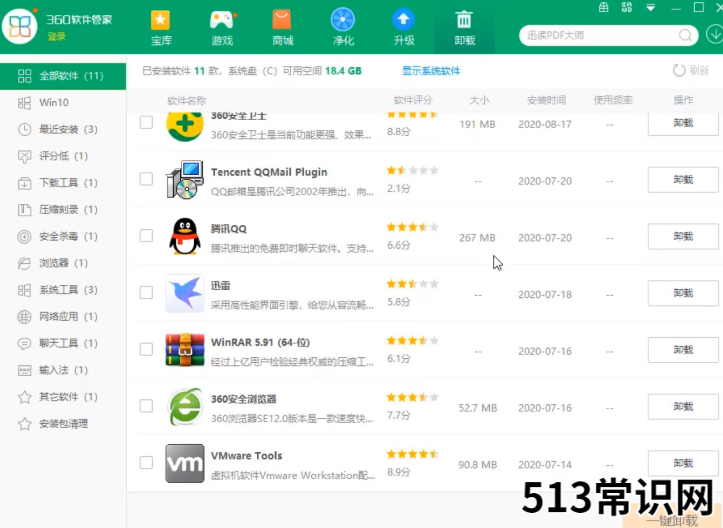Select Win10 category in sidebar
This screenshot has width=723, height=528.
pyautogui.click(x=63, y=102)
